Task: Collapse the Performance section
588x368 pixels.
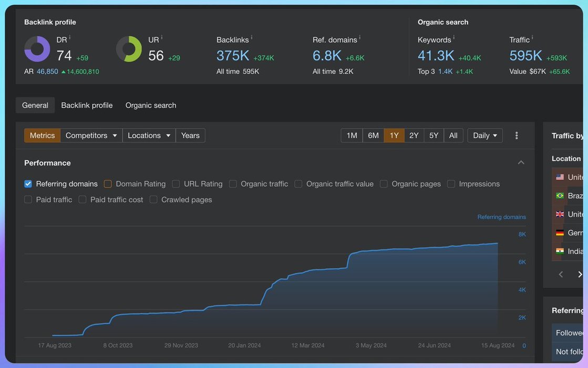Action: 521,162
